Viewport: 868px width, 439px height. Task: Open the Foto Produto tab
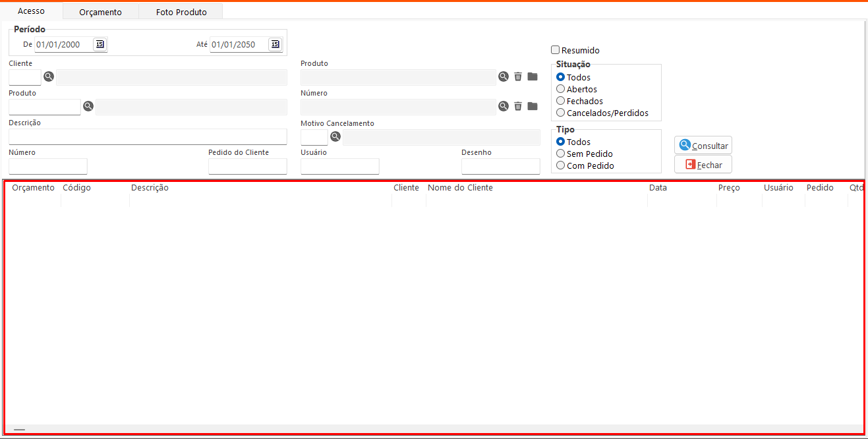[181, 12]
